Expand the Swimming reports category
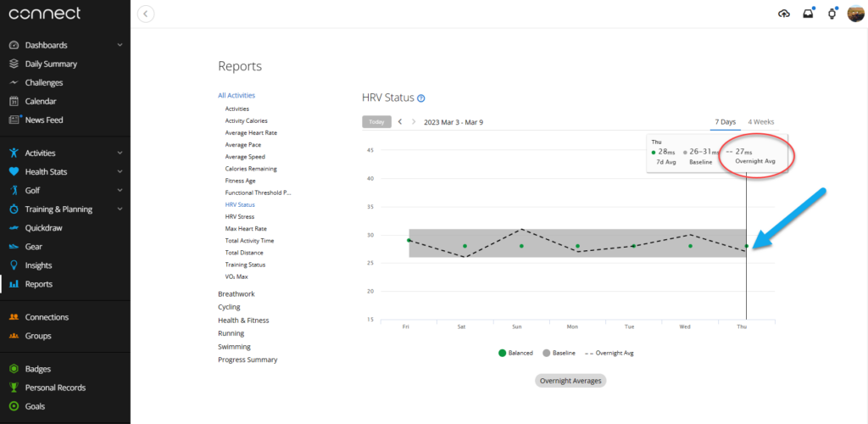868x424 pixels. click(x=234, y=347)
